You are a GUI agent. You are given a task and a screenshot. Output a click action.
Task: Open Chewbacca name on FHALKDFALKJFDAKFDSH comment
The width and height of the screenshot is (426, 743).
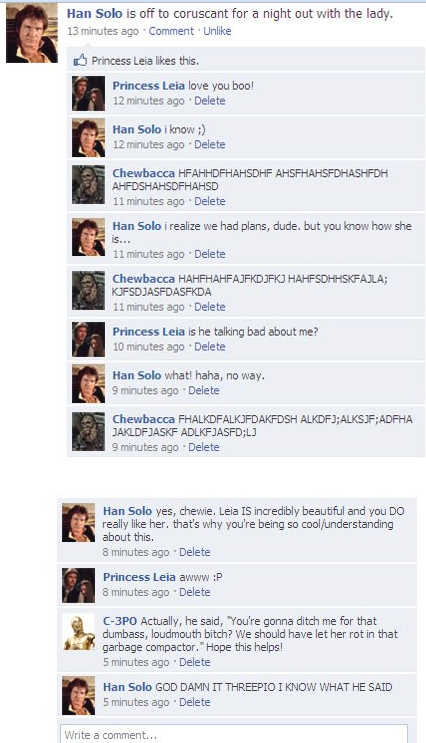tap(144, 419)
